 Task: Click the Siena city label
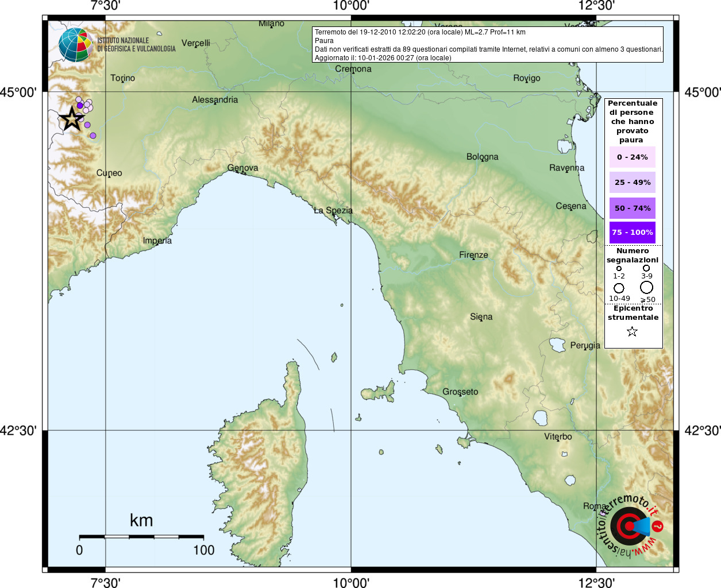point(481,317)
